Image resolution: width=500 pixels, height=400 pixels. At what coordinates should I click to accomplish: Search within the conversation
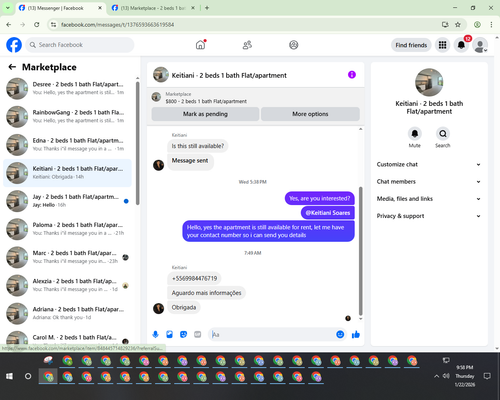443,134
